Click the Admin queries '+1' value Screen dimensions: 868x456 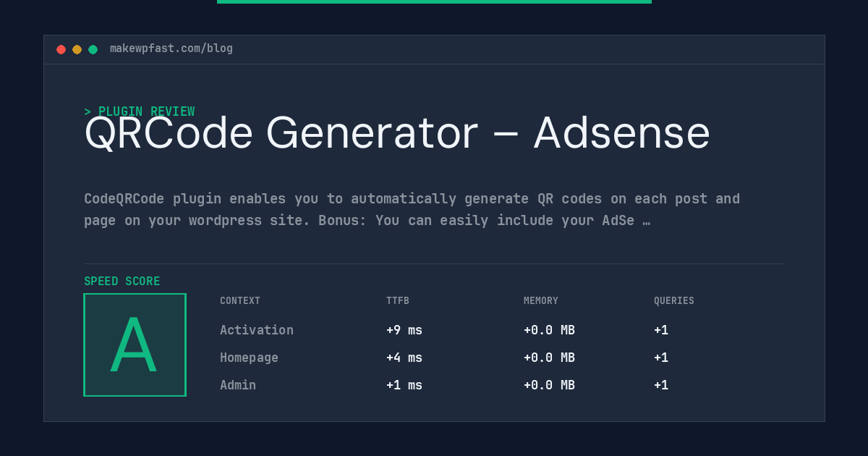point(661,385)
